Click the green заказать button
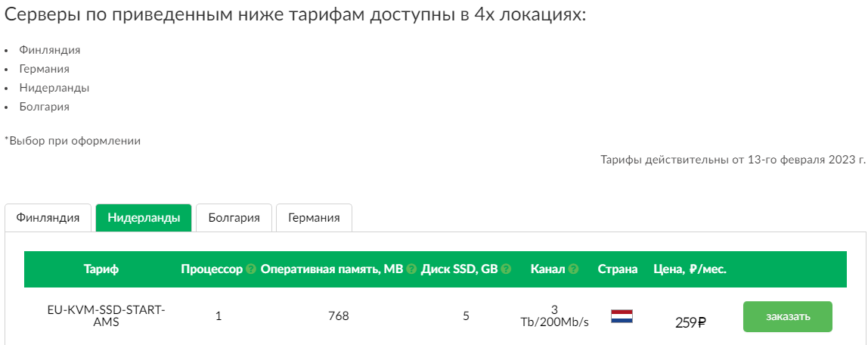 788,317
